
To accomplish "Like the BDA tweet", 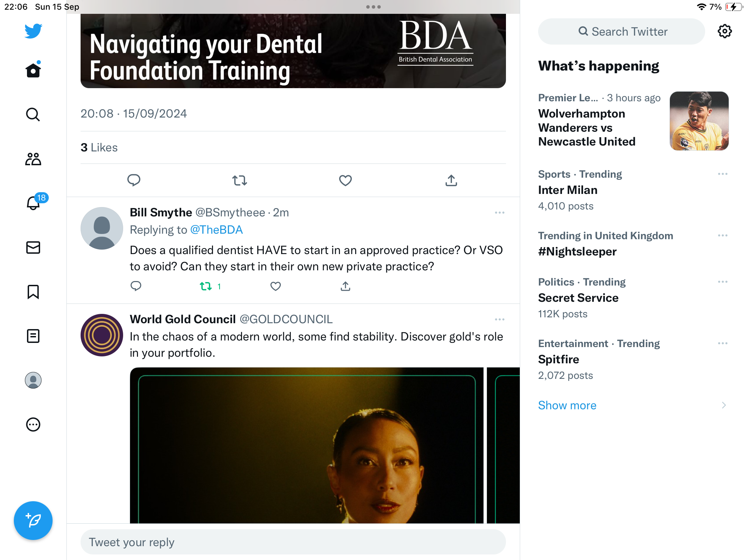I will tap(345, 180).
